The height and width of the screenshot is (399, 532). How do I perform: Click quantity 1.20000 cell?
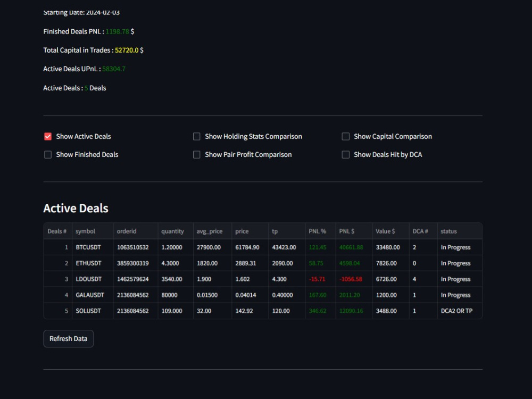(176, 247)
